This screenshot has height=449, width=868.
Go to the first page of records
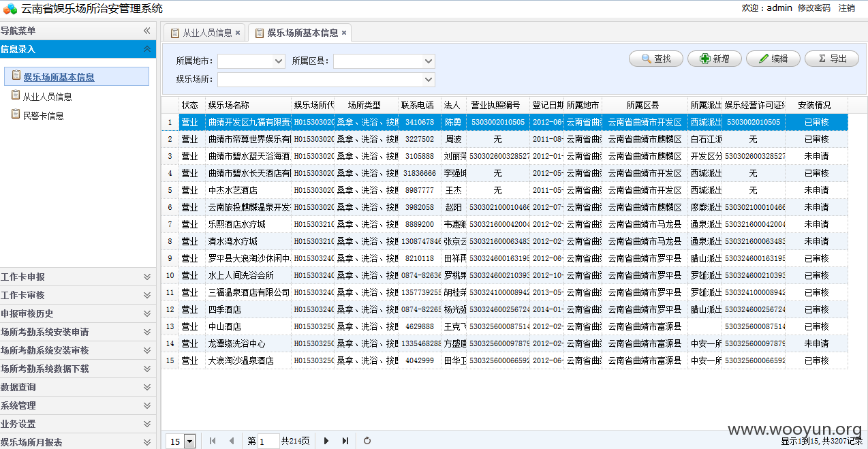pyautogui.click(x=213, y=441)
